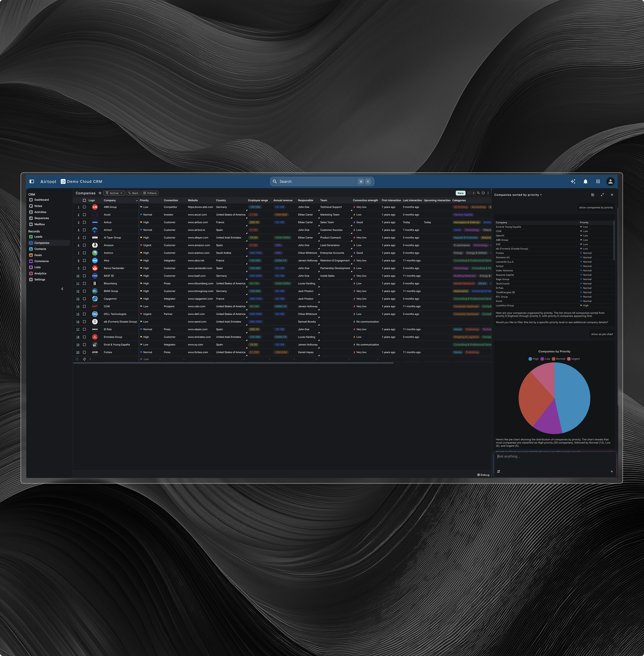This screenshot has height=656, width=644.
Task: Click the New record button
Action: (460, 193)
